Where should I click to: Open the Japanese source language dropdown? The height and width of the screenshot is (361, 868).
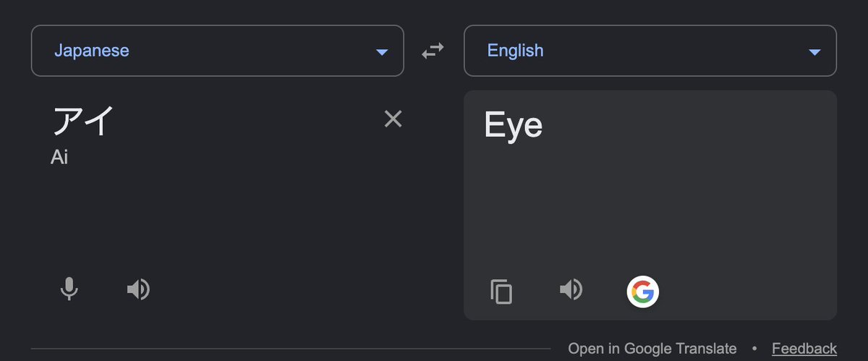(x=218, y=51)
